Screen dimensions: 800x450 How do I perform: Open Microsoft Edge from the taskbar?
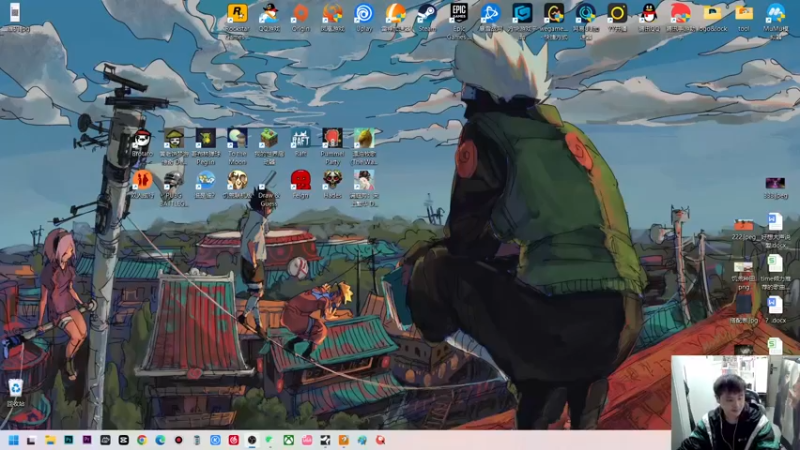tap(160, 440)
